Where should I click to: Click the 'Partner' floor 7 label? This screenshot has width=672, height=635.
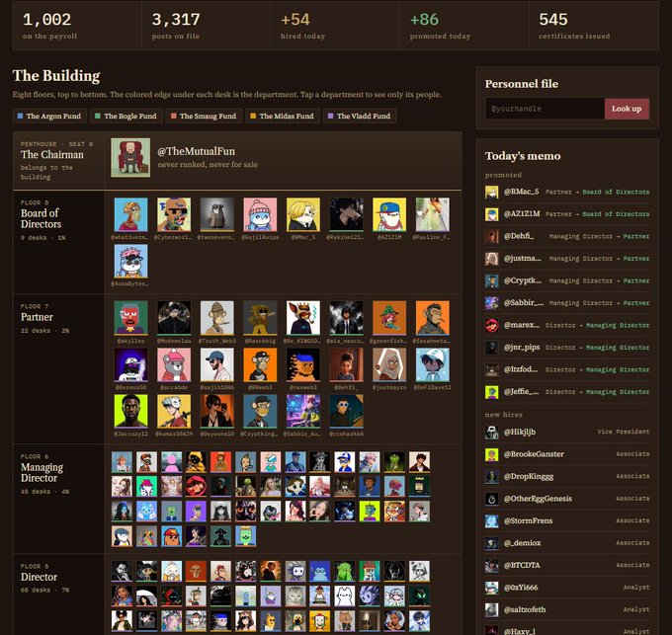tap(37, 317)
